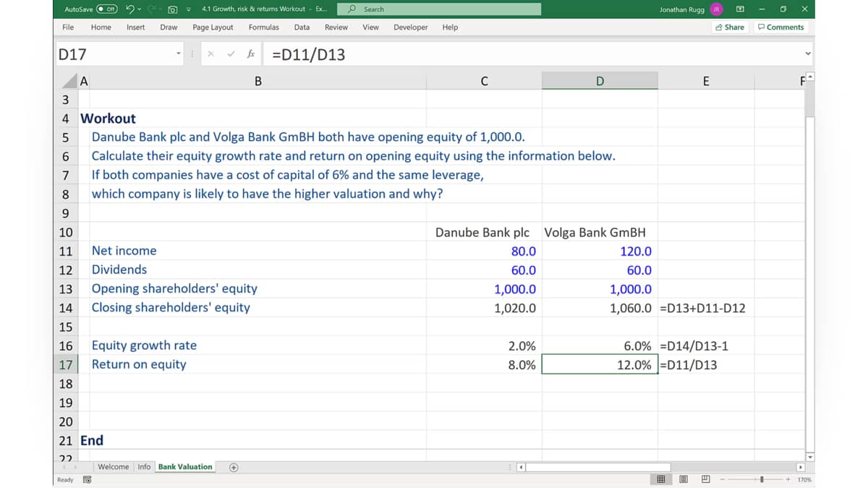Select the Bank Valuation sheet tab
This screenshot has height=488, width=868.
[185, 467]
